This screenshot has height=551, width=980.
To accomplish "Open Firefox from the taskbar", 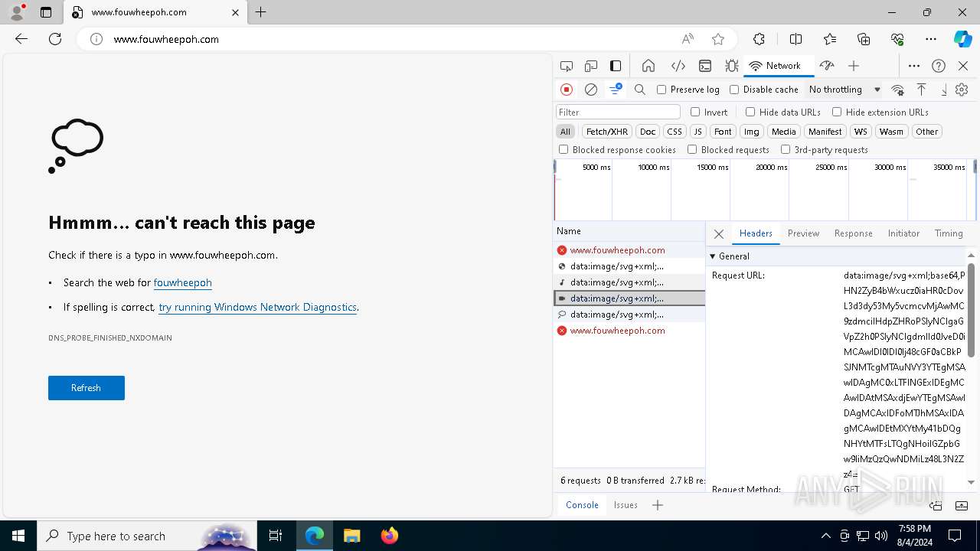I will 390,536.
